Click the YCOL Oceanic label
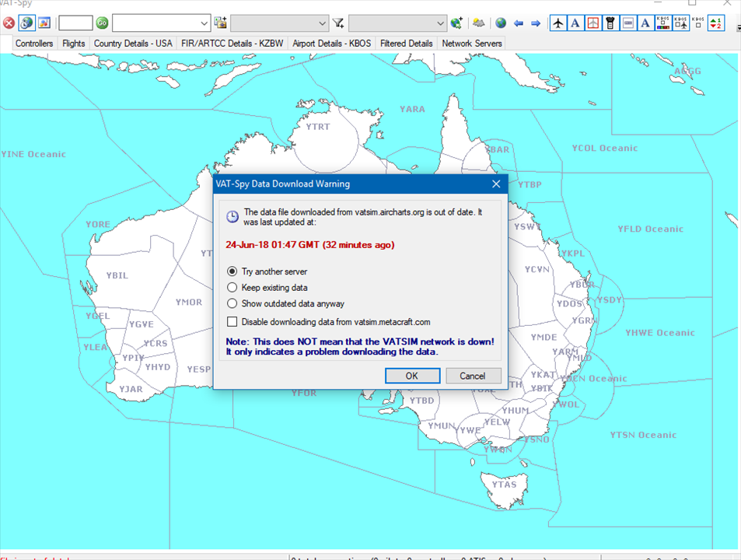 click(605, 149)
